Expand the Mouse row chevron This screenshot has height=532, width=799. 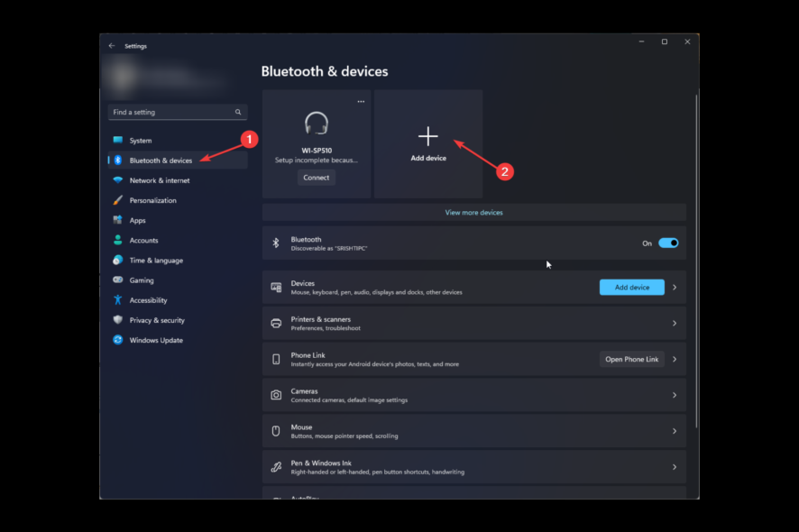675,431
